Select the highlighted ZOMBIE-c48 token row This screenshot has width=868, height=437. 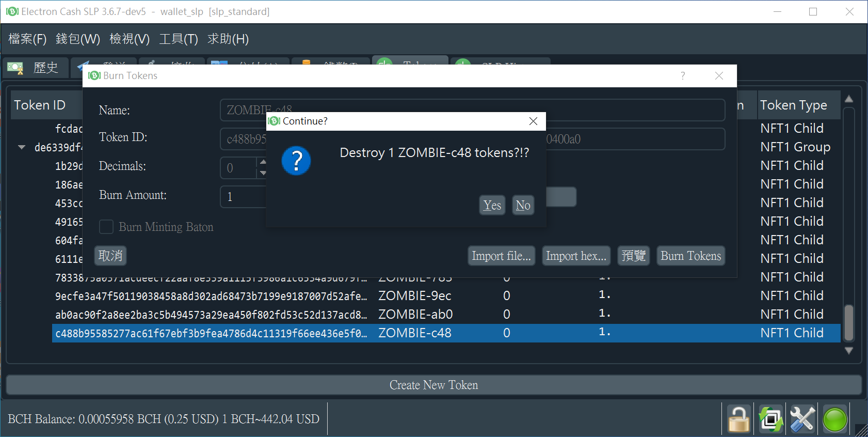(x=446, y=333)
